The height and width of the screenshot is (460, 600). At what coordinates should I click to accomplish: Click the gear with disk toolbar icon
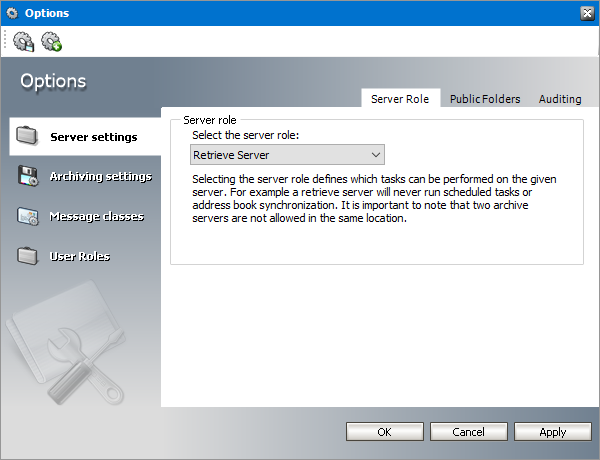coord(23,41)
